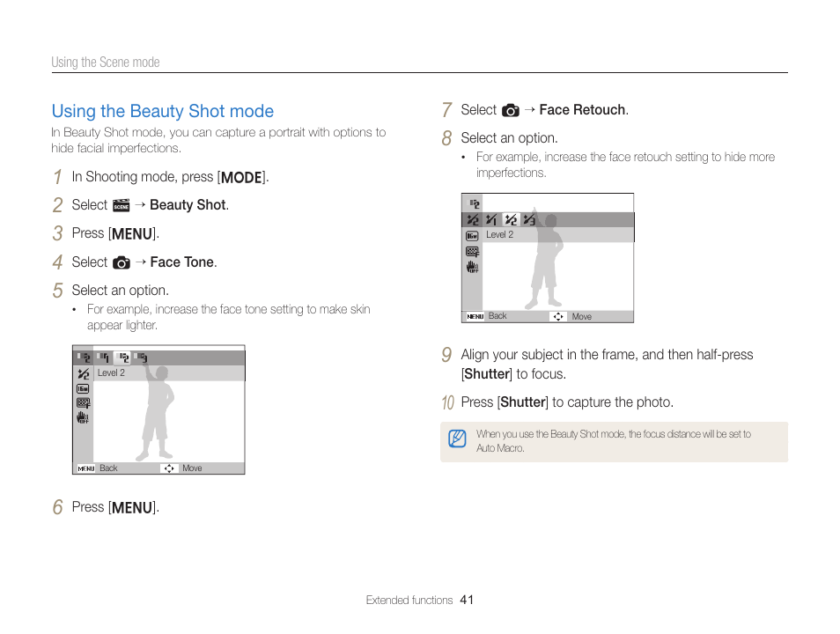Click the boy silhouette in Face Tone preview
This screenshot has width=840, height=634.
(155, 413)
